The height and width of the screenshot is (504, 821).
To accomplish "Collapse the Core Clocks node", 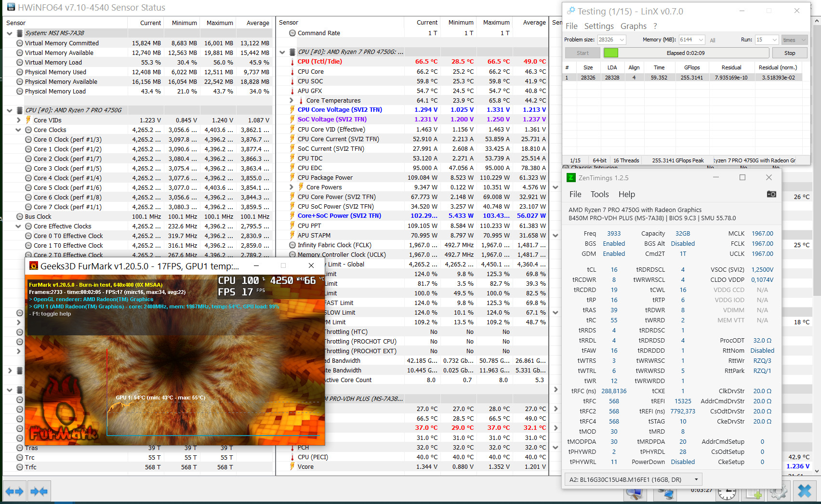I will pyautogui.click(x=18, y=130).
